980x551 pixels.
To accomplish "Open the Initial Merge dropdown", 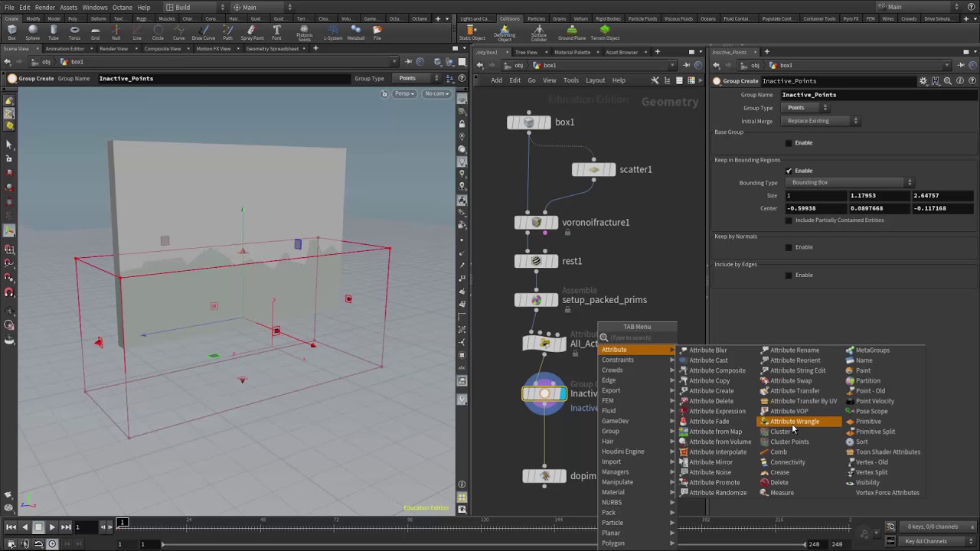I will pyautogui.click(x=822, y=121).
